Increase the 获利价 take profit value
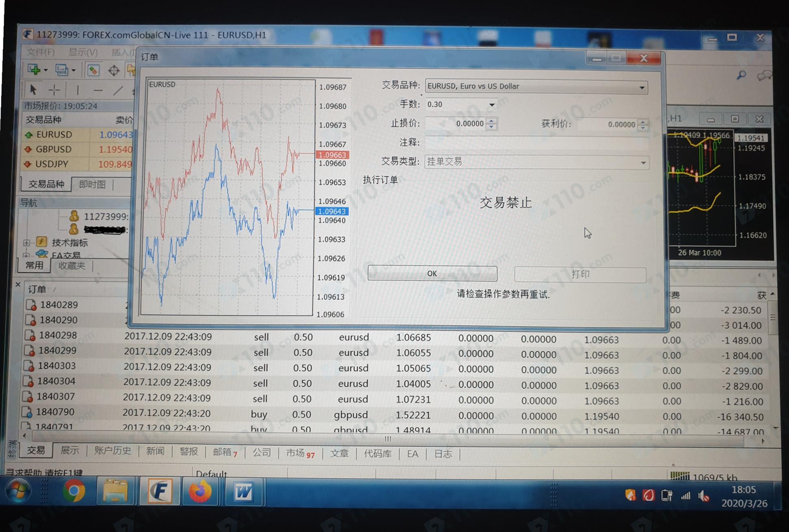The height and width of the screenshot is (532, 789). (x=643, y=121)
